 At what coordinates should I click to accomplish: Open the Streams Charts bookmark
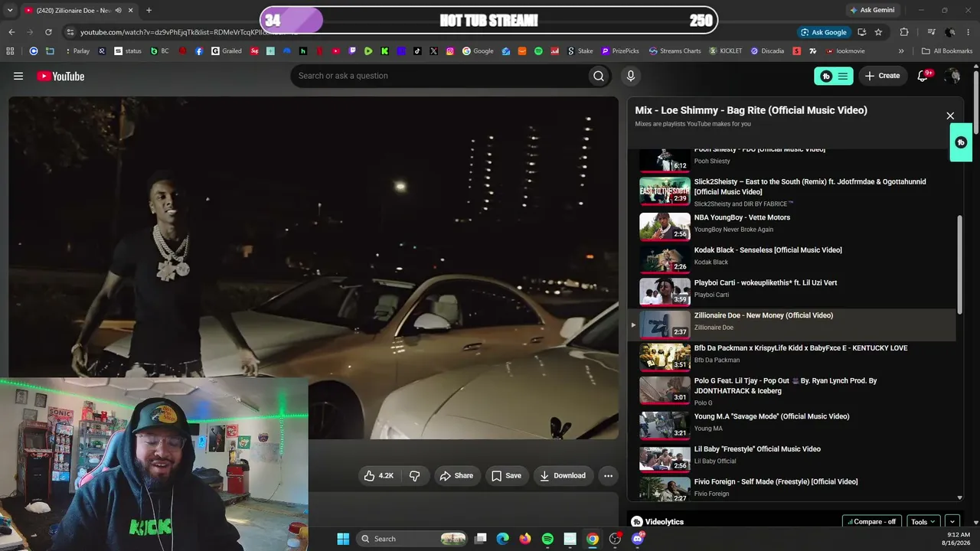[x=675, y=51]
